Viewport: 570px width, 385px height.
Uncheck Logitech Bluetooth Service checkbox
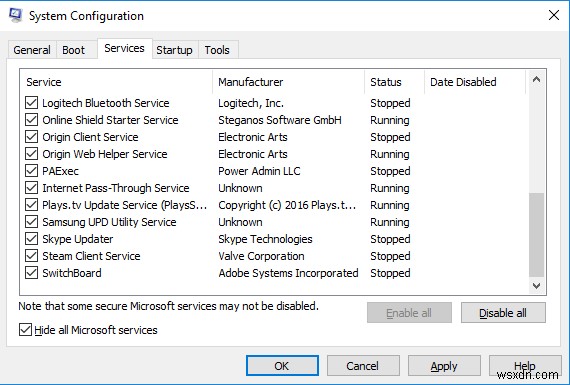tap(32, 103)
